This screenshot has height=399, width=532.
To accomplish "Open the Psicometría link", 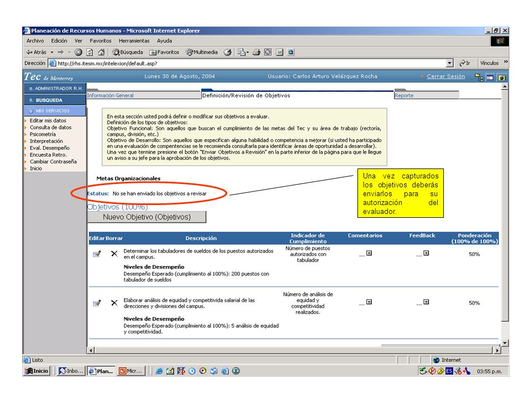I will [x=43, y=134].
